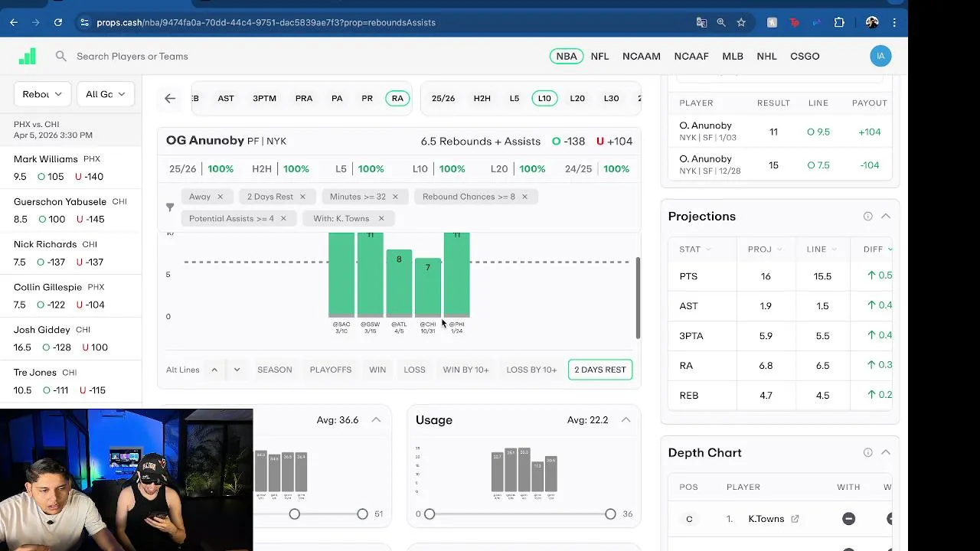Sort projections by PROJ column
The width and height of the screenshot is (980, 551).
(765, 249)
